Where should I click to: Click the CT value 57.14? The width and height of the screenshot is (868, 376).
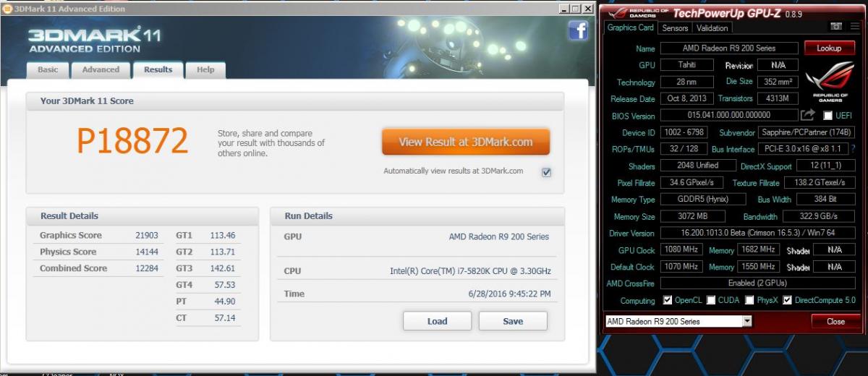pyautogui.click(x=226, y=318)
